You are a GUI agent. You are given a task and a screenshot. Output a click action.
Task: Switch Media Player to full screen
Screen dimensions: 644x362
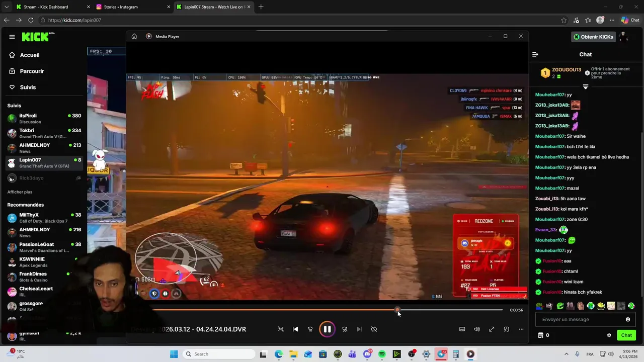pos(492,329)
